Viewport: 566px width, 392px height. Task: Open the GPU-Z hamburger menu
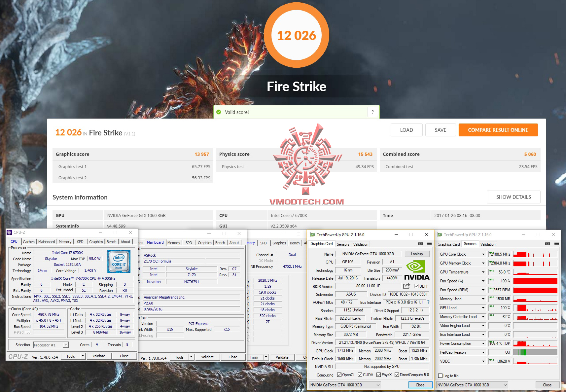(429, 243)
